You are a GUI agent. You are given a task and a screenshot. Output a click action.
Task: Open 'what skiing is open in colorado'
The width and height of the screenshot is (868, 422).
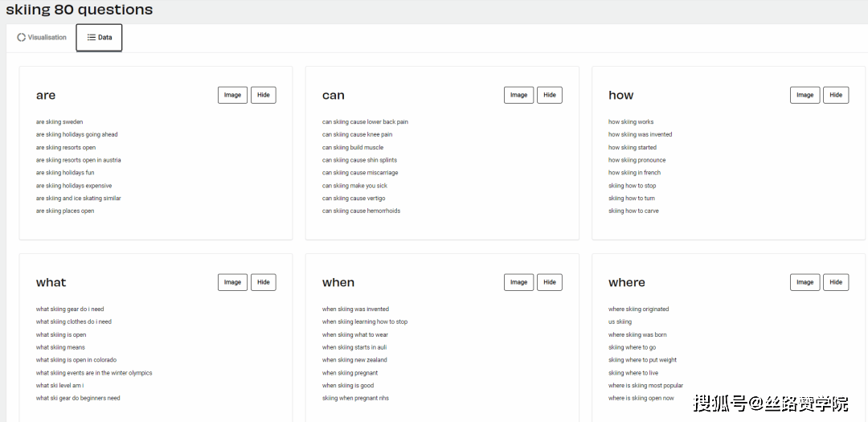coord(76,360)
